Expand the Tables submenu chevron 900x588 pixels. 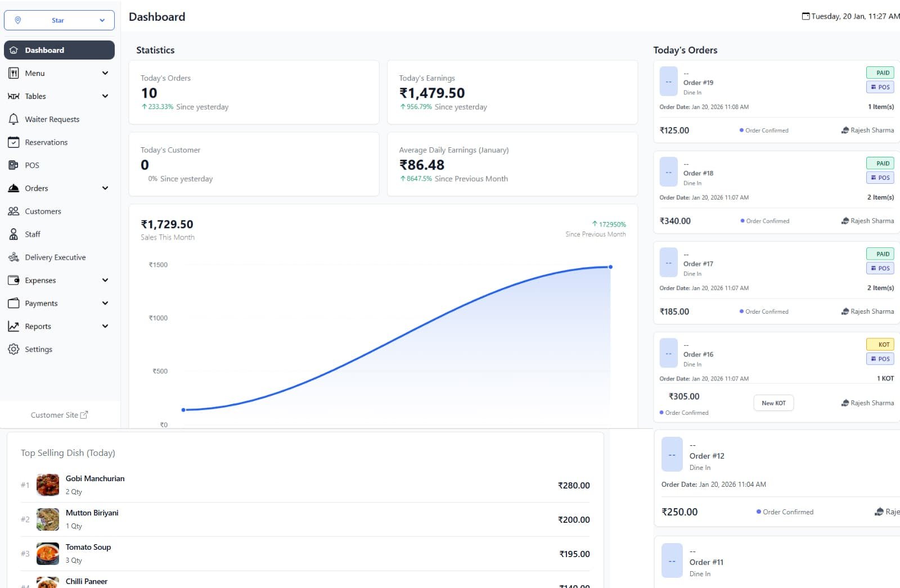pyautogui.click(x=105, y=96)
